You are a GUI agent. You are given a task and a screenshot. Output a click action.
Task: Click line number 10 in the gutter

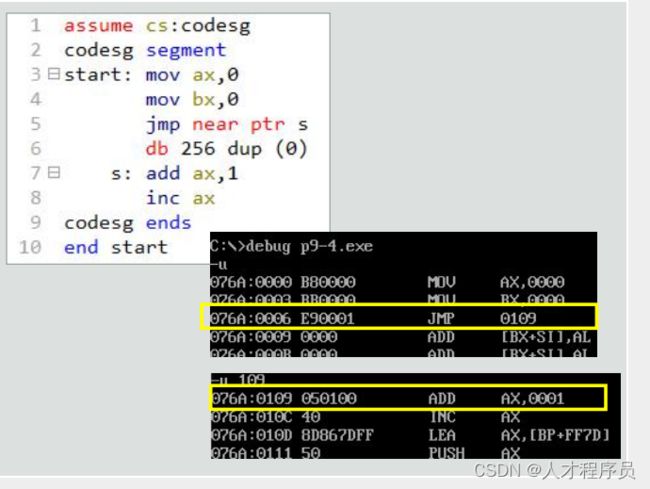pos(30,247)
